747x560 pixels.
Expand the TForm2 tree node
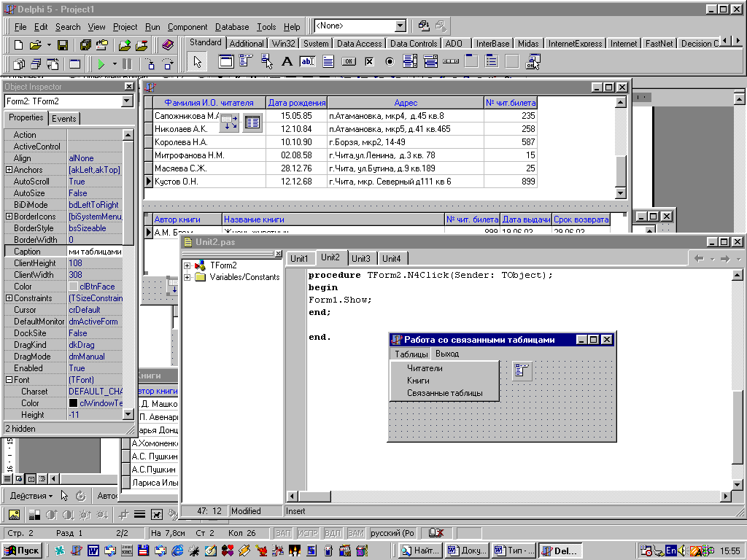[187, 265]
